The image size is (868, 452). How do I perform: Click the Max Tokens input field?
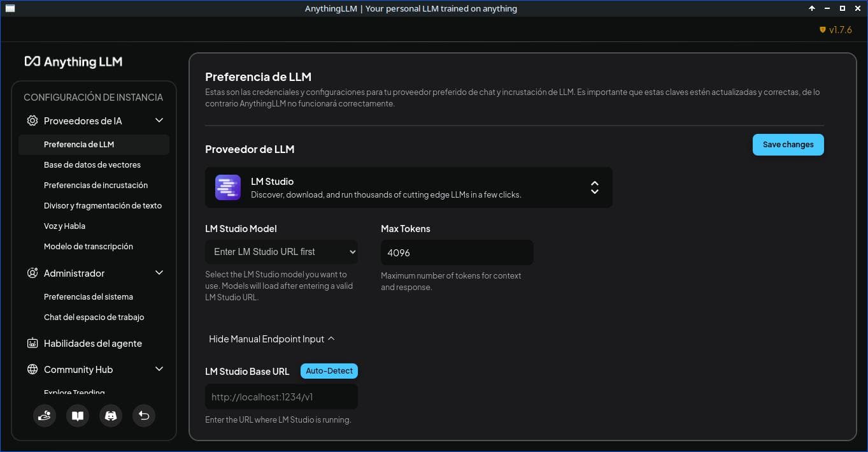(457, 252)
